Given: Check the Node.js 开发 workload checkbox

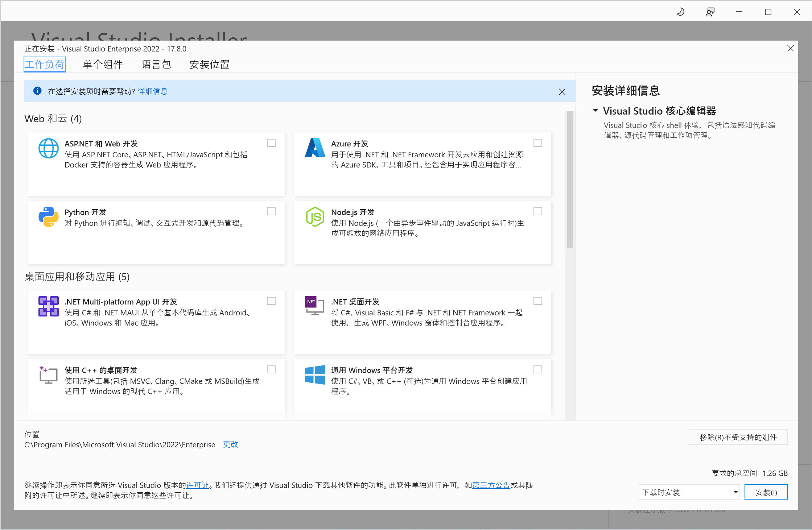Looking at the screenshot, I should [538, 211].
